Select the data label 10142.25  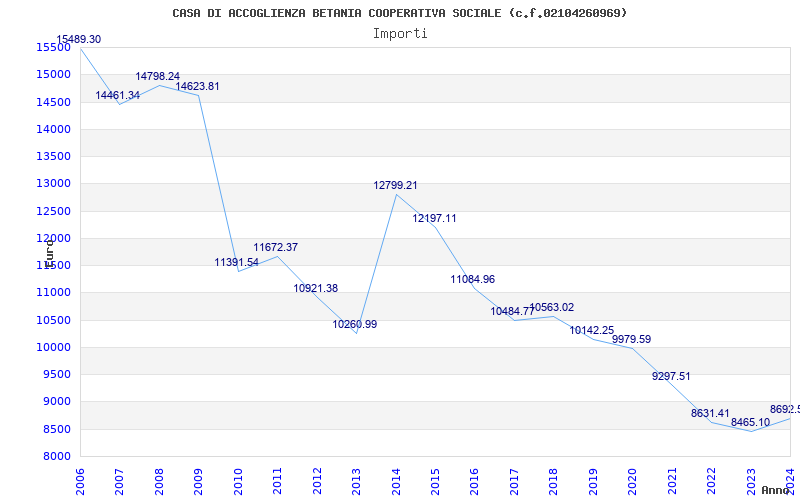coord(591,330)
